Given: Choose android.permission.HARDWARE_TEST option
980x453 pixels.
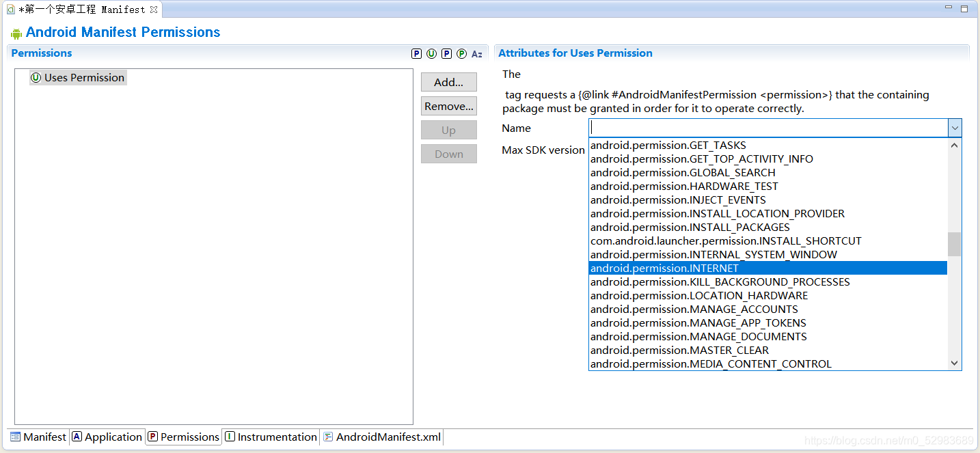Looking at the screenshot, I should pyautogui.click(x=768, y=187).
